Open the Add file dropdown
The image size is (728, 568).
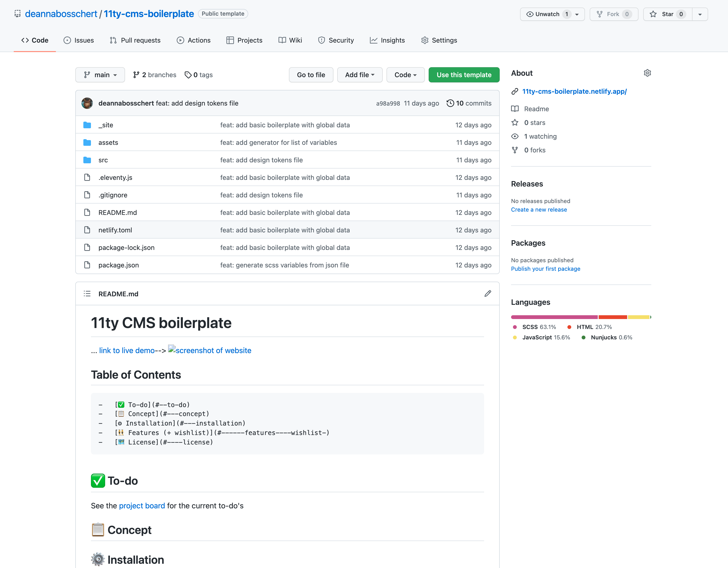(359, 75)
